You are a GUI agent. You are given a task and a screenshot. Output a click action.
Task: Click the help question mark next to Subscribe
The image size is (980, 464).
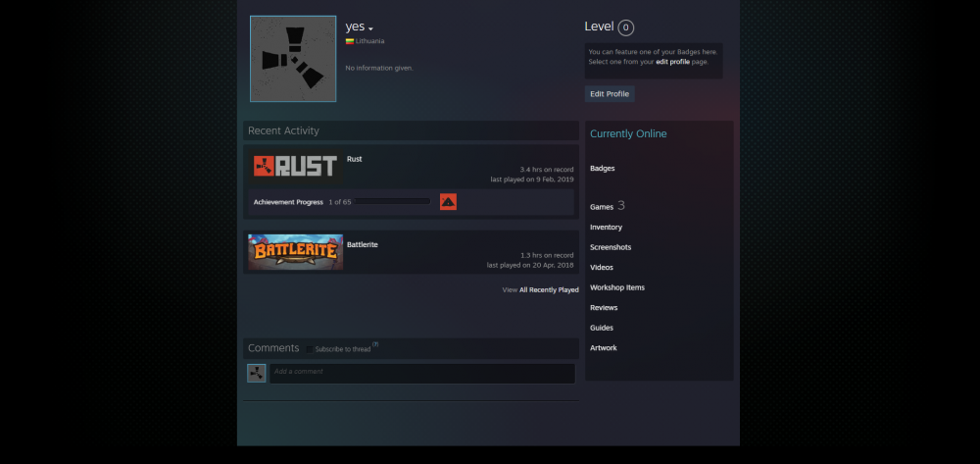(375, 344)
